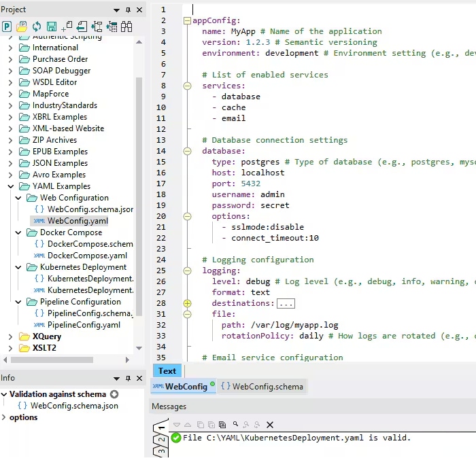Click WebConfig.schema.json in the Info panel
The height and width of the screenshot is (469, 476).
click(74, 406)
